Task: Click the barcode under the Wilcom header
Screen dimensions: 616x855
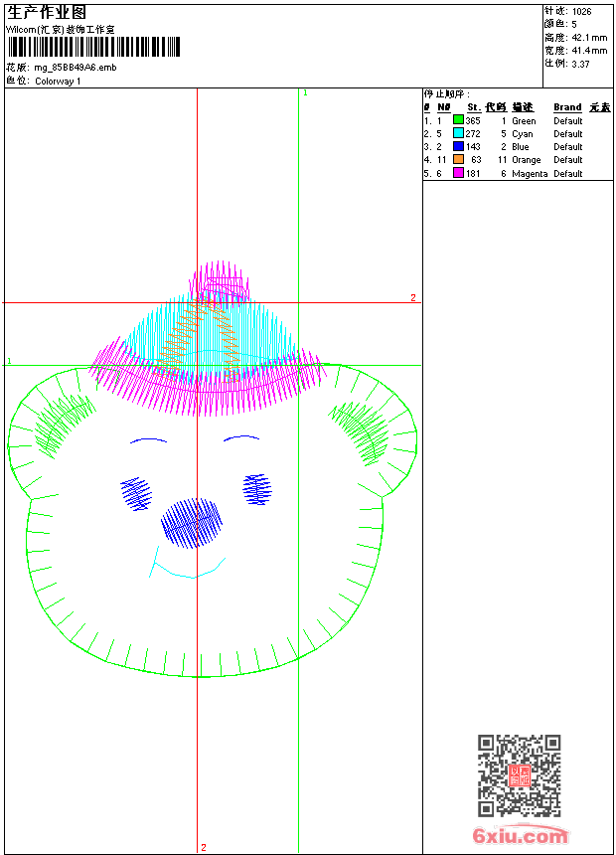Action: click(93, 47)
